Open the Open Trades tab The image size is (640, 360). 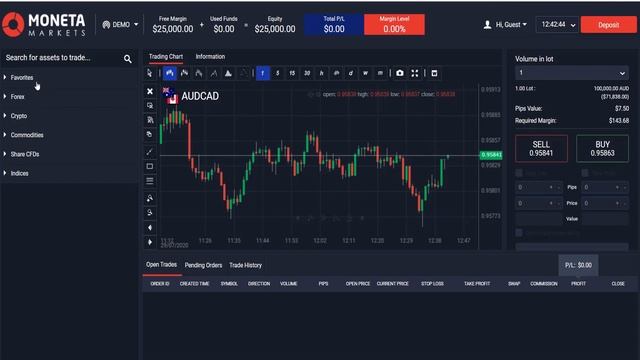click(x=162, y=264)
